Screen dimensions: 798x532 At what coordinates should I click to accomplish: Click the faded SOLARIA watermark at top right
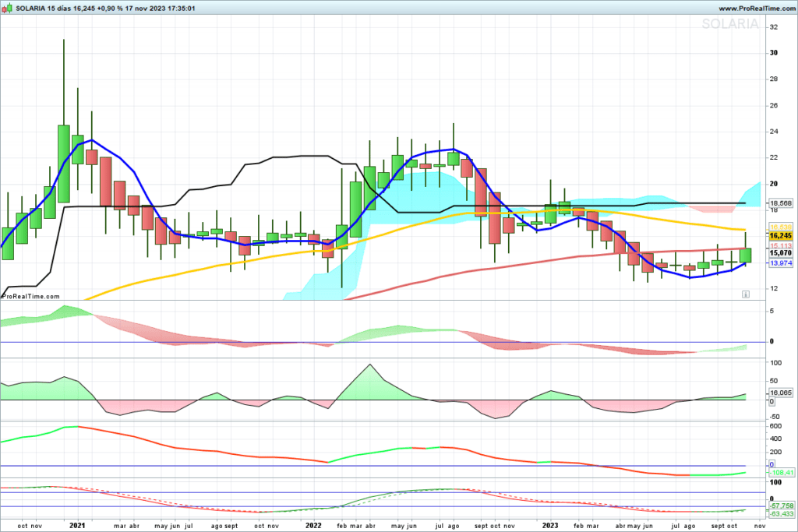coord(729,24)
